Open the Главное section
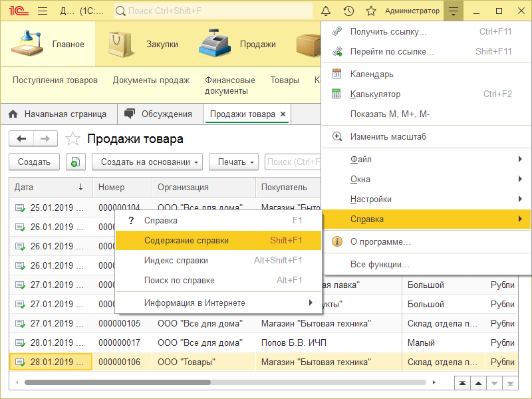The image size is (532, 399). (47, 44)
